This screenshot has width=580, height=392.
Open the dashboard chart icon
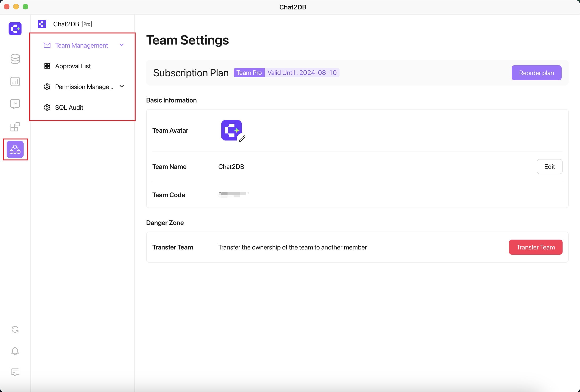[15, 82]
